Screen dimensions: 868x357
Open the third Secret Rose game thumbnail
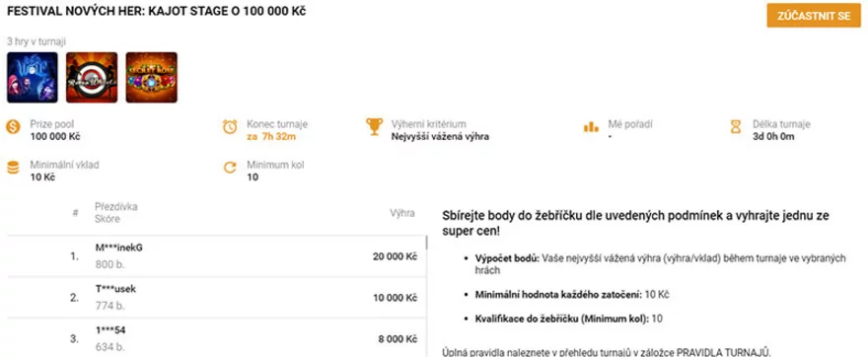[x=151, y=78]
